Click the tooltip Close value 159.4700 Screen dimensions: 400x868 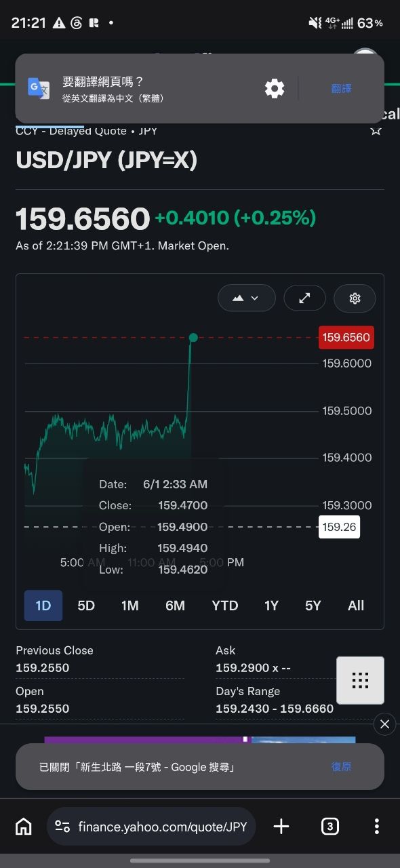pos(183,505)
